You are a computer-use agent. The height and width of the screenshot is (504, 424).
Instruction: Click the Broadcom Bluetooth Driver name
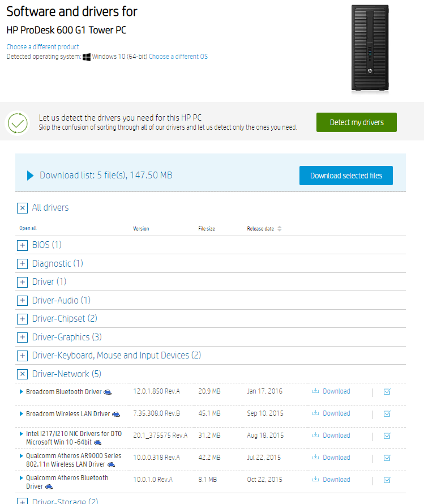[x=63, y=392]
